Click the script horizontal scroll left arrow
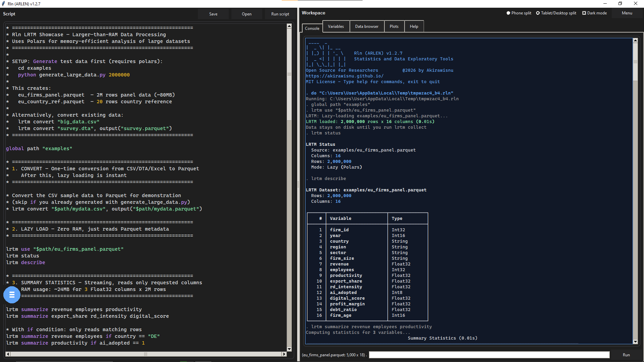The height and width of the screenshot is (362, 644). pos(8,354)
